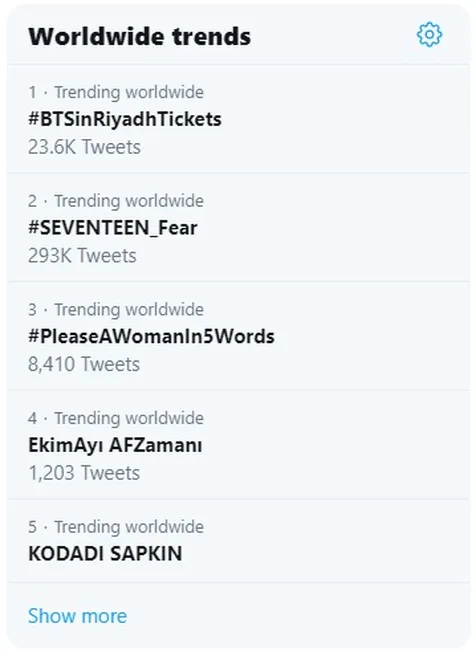The height and width of the screenshot is (652, 476).
Task: Click the number 1 trend rank
Action: click(32, 92)
